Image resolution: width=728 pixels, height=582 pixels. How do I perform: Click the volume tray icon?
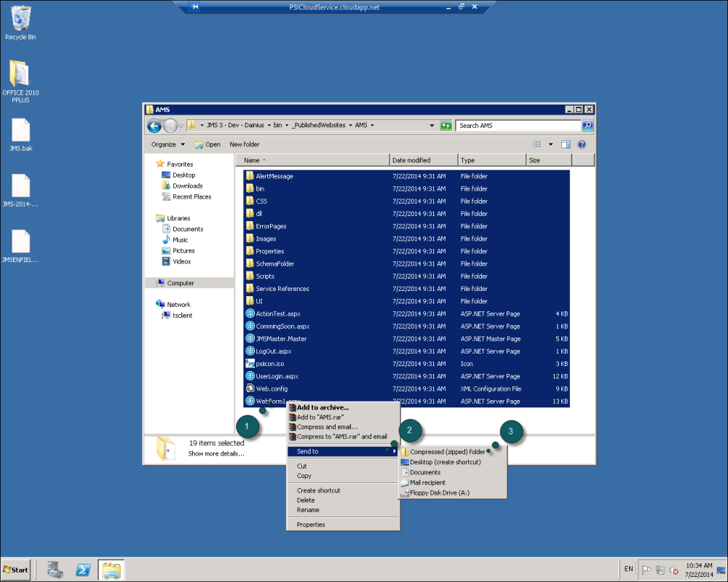point(674,570)
